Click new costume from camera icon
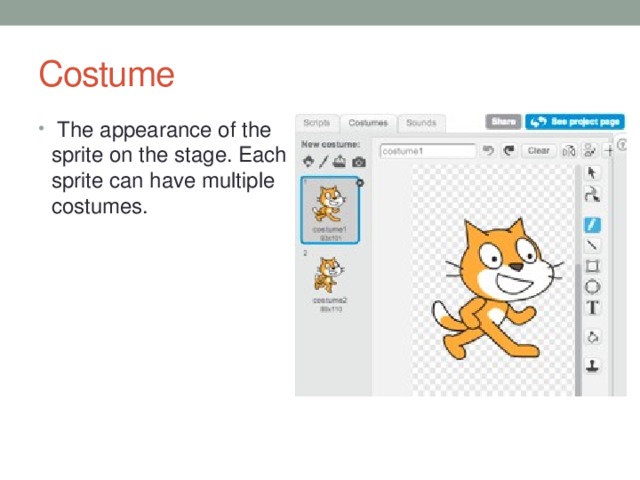The width and height of the screenshot is (640, 480). tap(359, 162)
